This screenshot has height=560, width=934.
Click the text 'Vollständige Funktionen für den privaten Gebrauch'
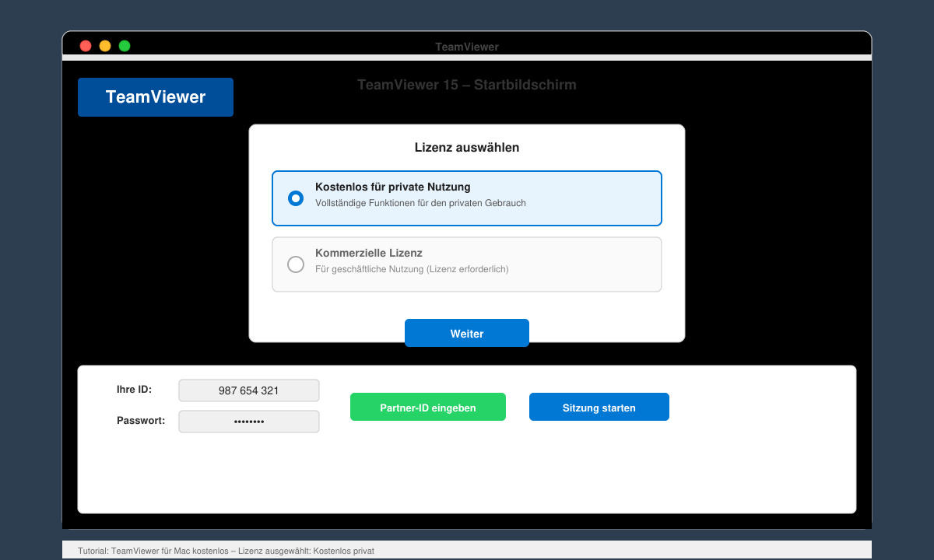tap(420, 203)
